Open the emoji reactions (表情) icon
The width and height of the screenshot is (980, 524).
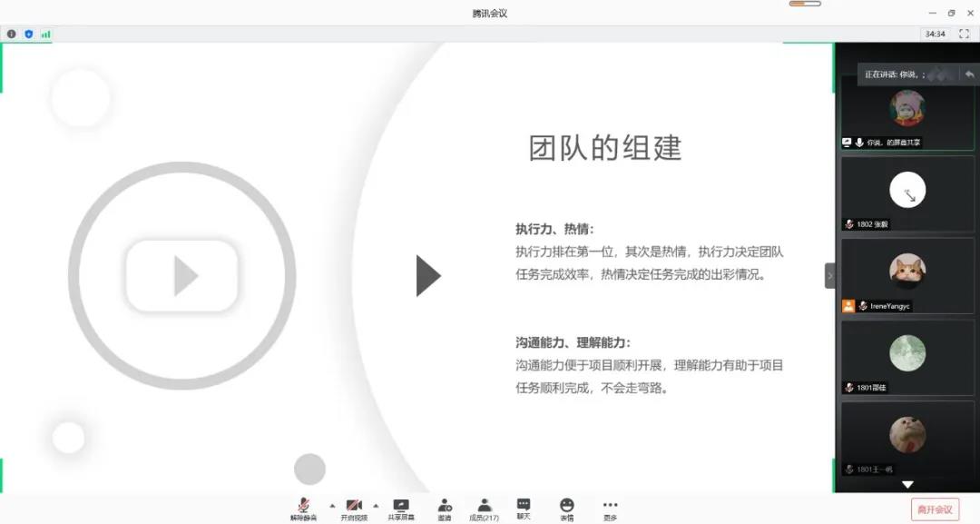pyautogui.click(x=566, y=509)
